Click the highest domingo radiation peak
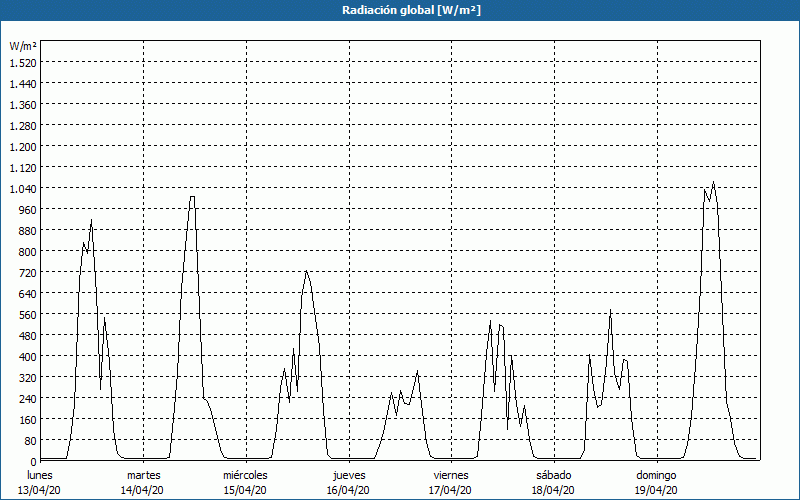This screenshot has width=800, height=500. coord(713,182)
